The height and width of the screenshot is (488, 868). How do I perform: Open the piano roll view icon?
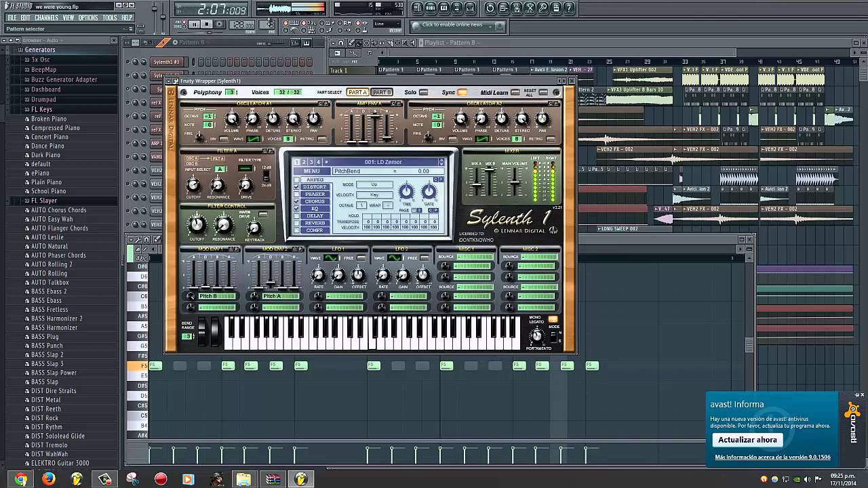coord(444,8)
